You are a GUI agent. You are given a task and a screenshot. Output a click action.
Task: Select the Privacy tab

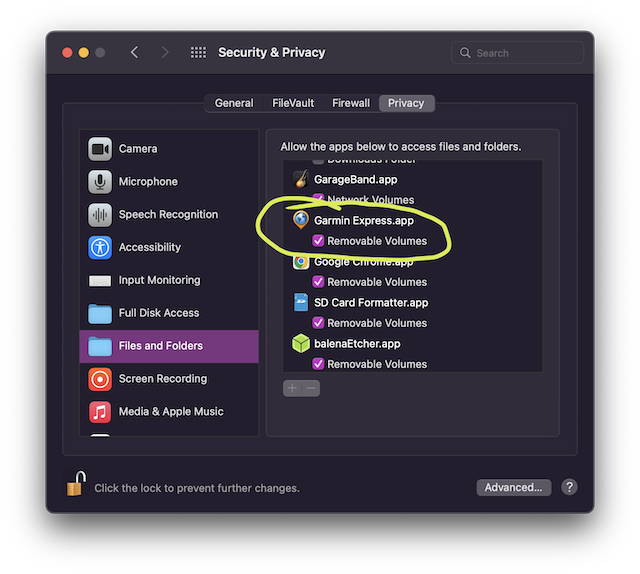pyautogui.click(x=406, y=103)
